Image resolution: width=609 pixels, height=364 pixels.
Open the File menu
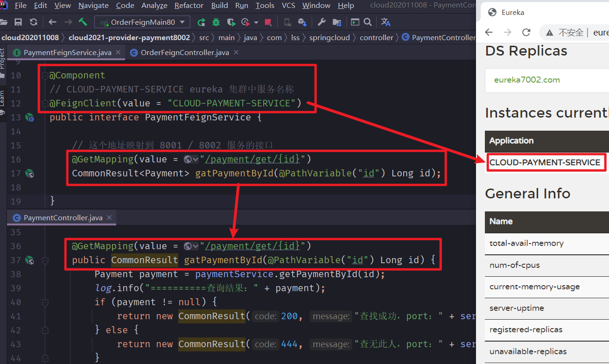21,6
